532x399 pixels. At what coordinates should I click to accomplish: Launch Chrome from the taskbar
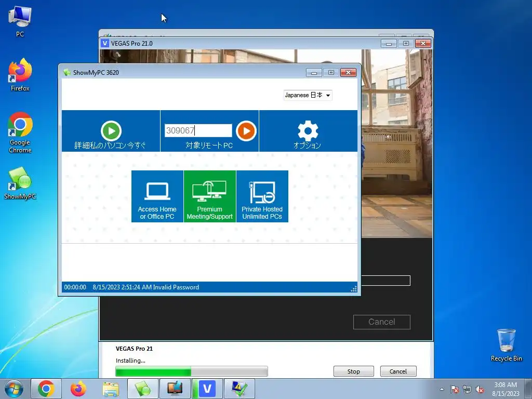tap(46, 389)
